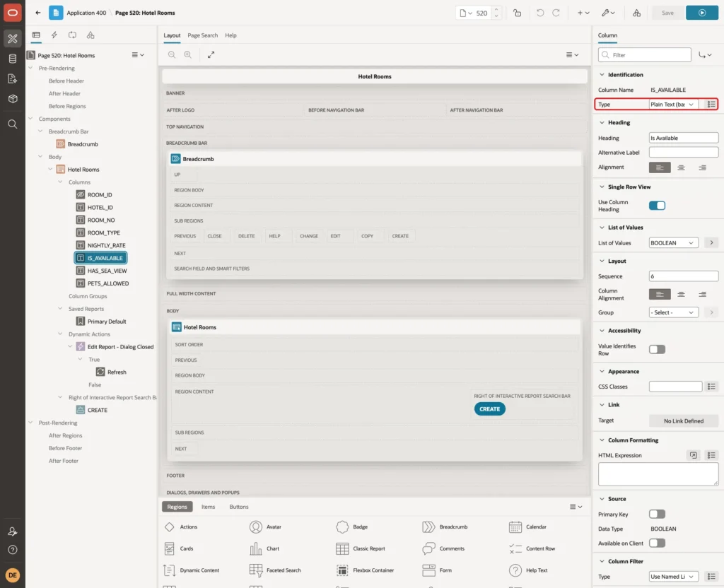Switch to the Page Search tab
Viewport: 724px width, 588px height.
pyautogui.click(x=202, y=35)
